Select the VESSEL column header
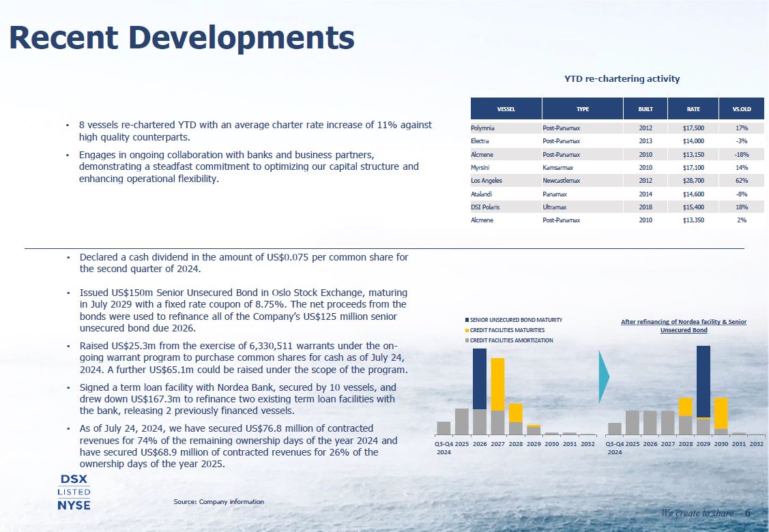The width and height of the screenshot is (769, 532). click(x=506, y=108)
